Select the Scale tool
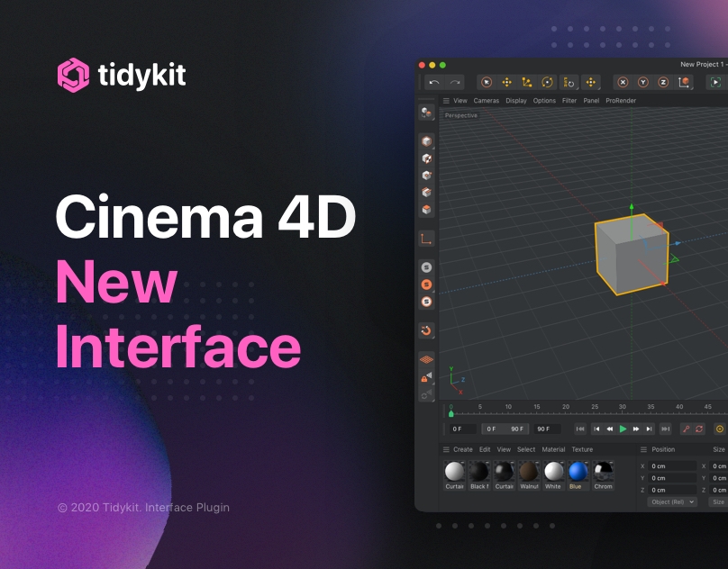Image resolution: width=728 pixels, height=569 pixels. point(526,83)
